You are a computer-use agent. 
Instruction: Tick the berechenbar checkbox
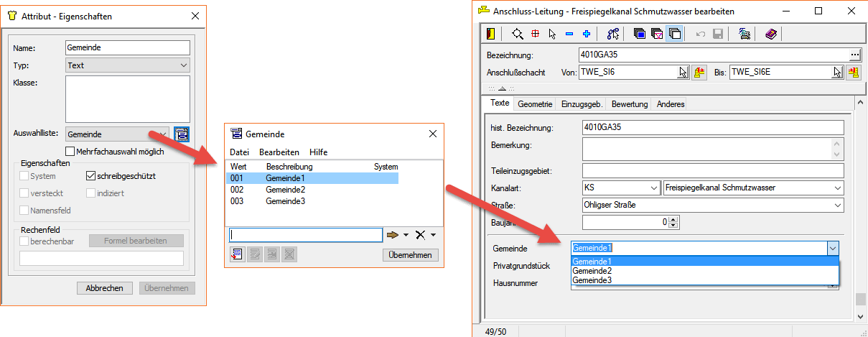[x=24, y=241]
